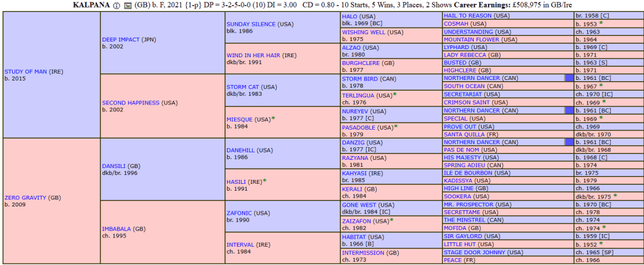Click the green asterisk next to HASILI
Viewport: 644px width, 265px height.
tap(265, 181)
